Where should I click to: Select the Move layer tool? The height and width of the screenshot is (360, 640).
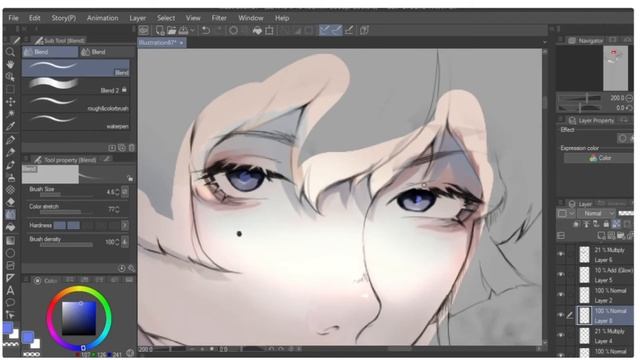[x=10, y=101]
